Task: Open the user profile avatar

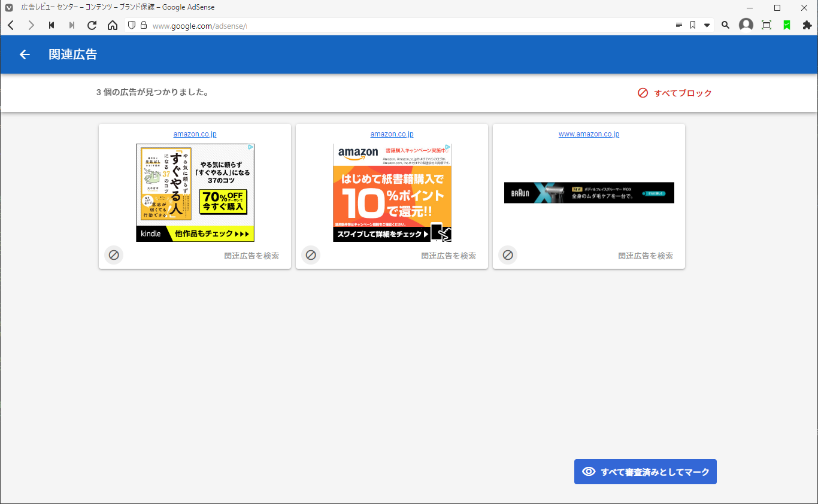Action: (746, 25)
